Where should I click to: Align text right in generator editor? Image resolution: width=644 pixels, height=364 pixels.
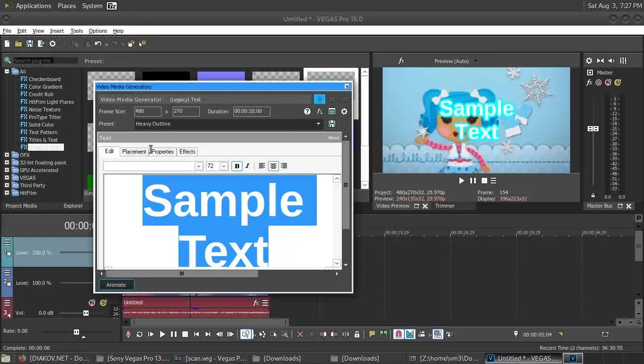[x=284, y=166]
